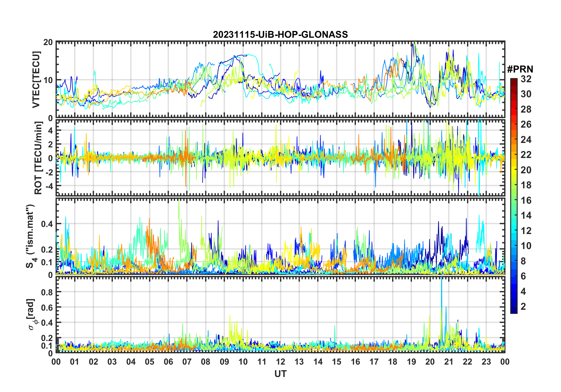The image size is (561, 392).
Task: Click the x-axis tick label 12
Action: coord(280,362)
